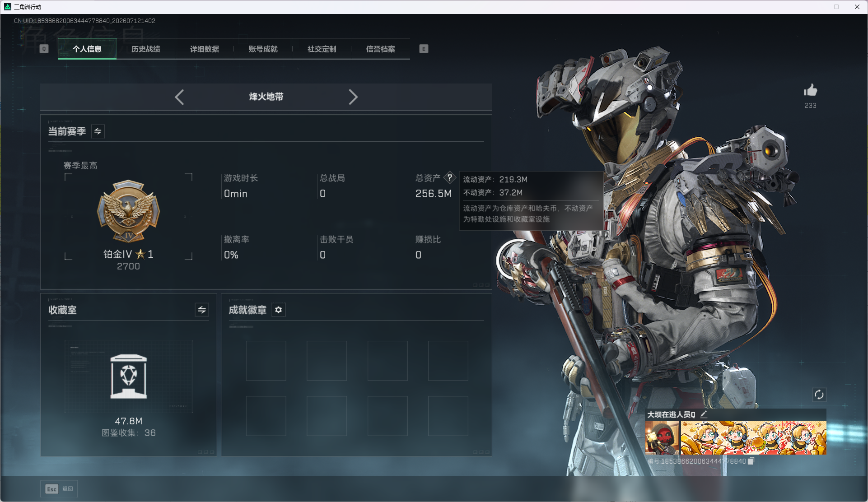Click the 收藏室 display case icon

(129, 376)
